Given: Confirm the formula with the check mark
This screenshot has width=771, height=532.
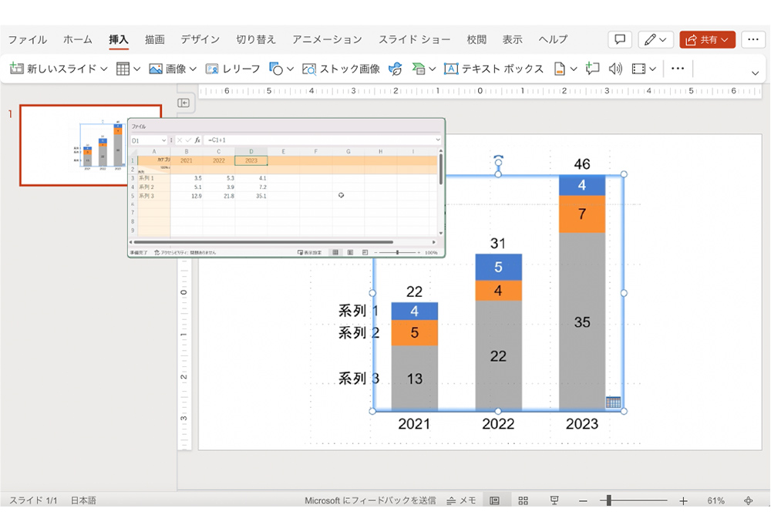Looking at the screenshot, I should point(188,140).
